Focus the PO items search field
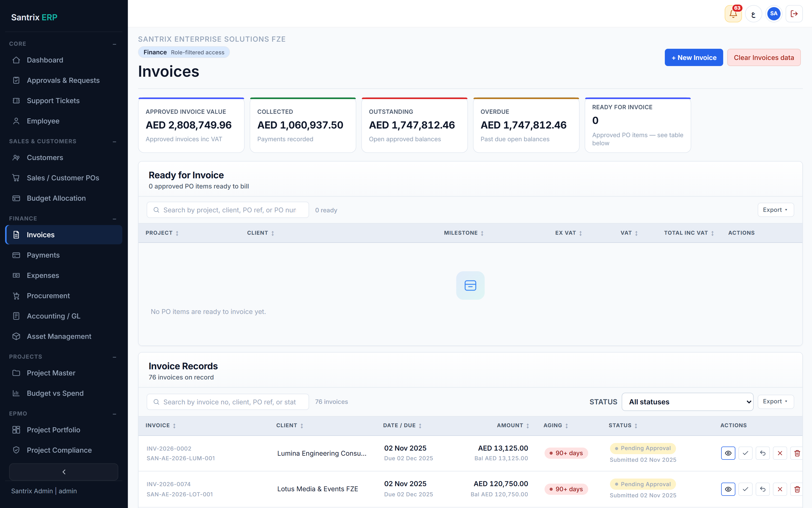The width and height of the screenshot is (812, 508). pos(228,210)
